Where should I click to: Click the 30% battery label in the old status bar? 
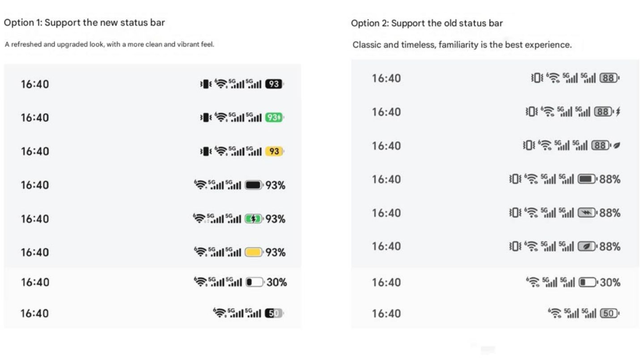610,282
